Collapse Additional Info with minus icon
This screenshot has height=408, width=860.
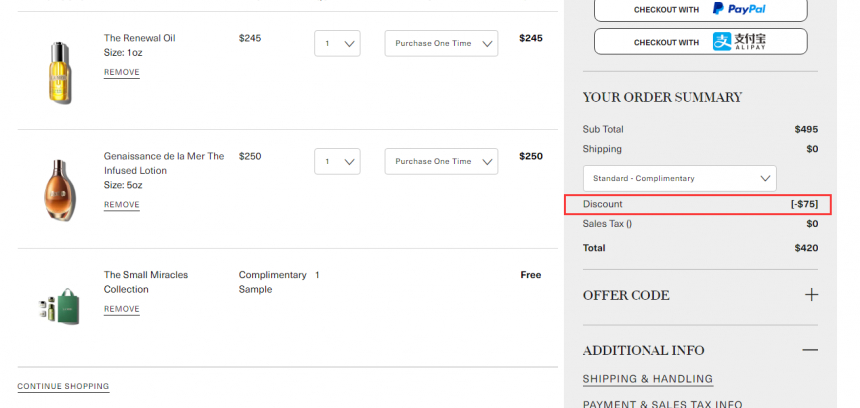pos(810,350)
